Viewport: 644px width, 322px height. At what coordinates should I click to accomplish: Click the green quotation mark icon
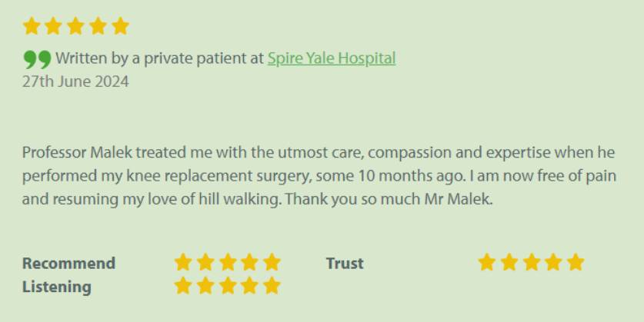click(37, 59)
